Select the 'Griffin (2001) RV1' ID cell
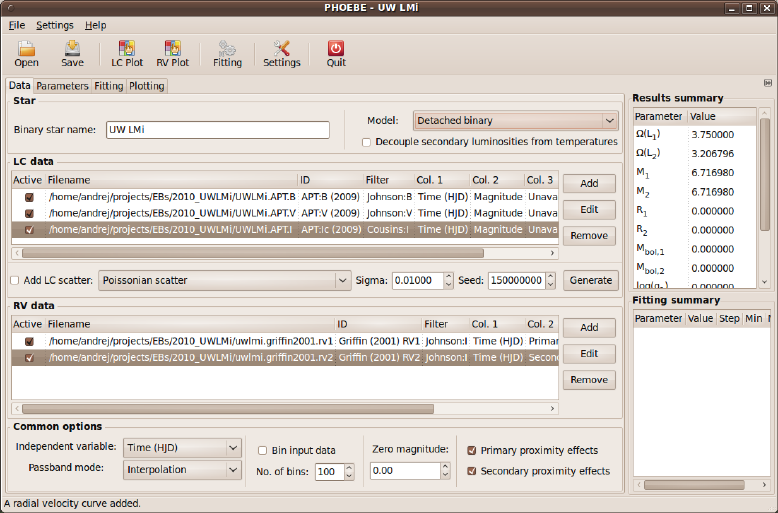 [x=379, y=341]
